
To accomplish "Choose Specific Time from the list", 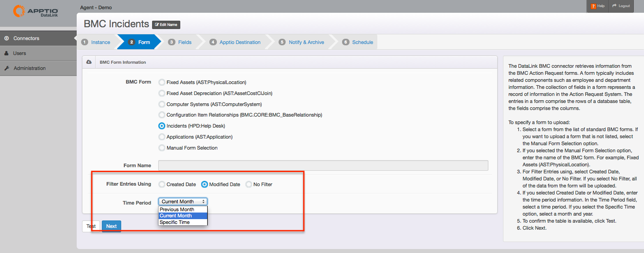I will point(182,222).
